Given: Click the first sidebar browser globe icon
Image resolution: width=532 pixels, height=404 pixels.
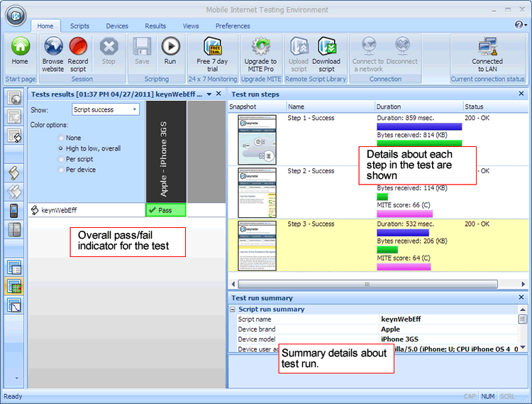Looking at the screenshot, I should tap(14, 98).
